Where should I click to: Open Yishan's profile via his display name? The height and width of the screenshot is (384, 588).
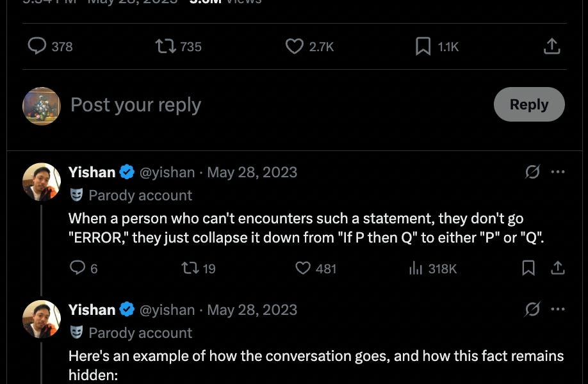point(92,172)
